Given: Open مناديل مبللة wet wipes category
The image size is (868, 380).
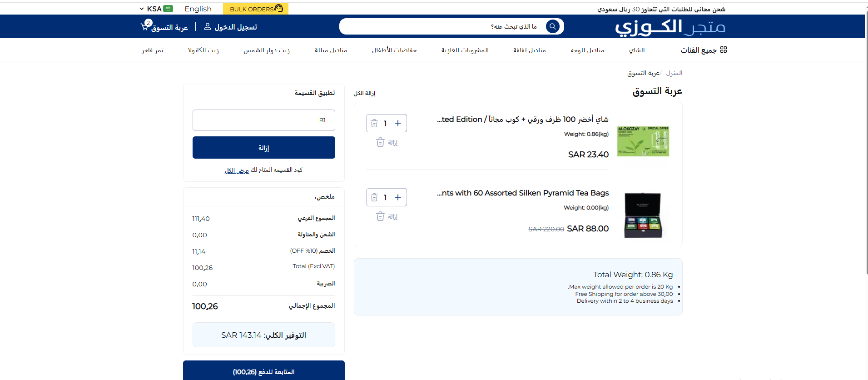Looking at the screenshot, I should [x=331, y=50].
